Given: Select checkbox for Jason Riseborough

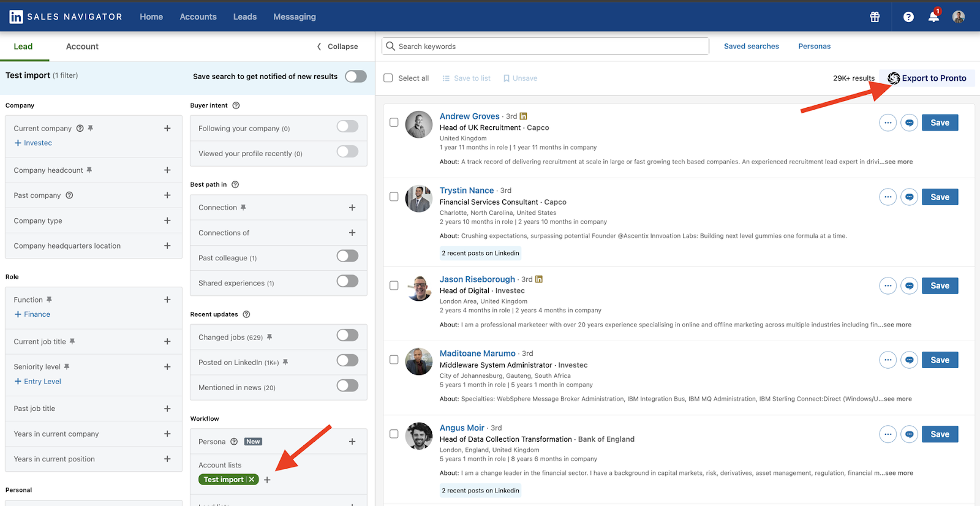Looking at the screenshot, I should click(x=394, y=285).
